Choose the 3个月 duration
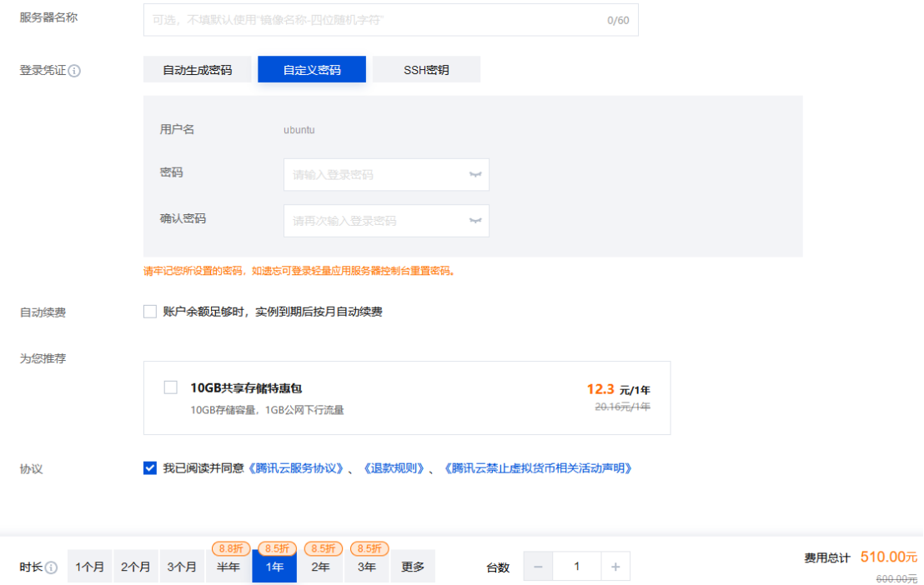 [x=182, y=567]
